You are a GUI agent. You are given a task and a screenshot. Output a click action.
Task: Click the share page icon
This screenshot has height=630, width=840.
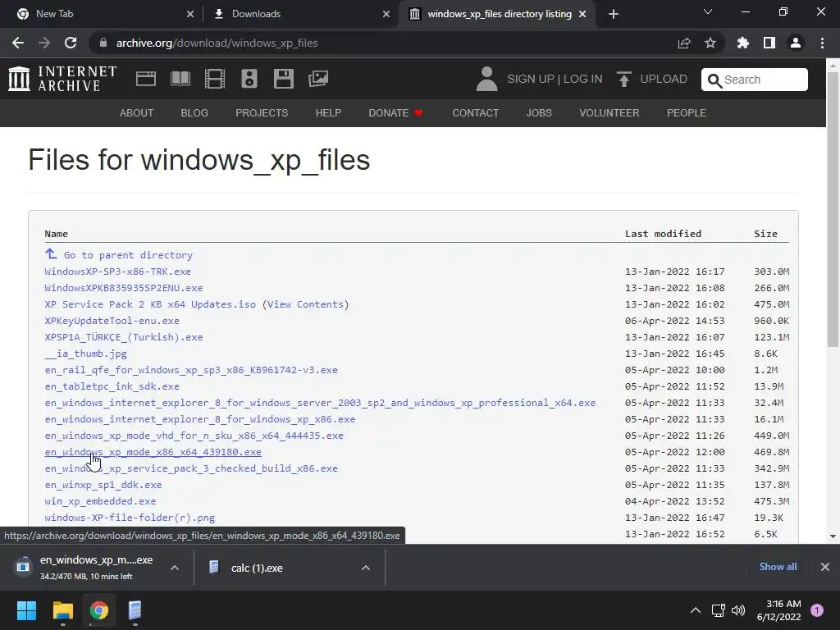(684, 43)
